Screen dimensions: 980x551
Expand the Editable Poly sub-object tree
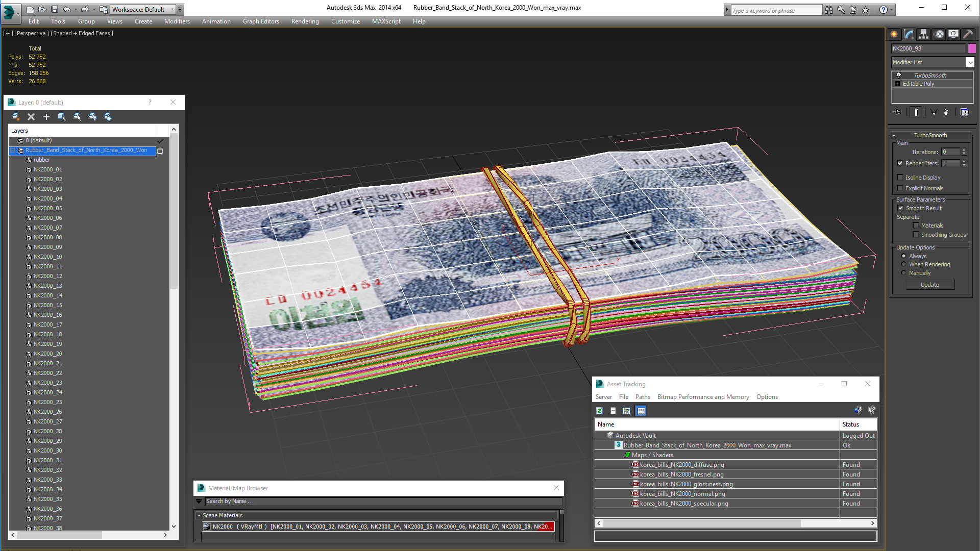coord(898,84)
